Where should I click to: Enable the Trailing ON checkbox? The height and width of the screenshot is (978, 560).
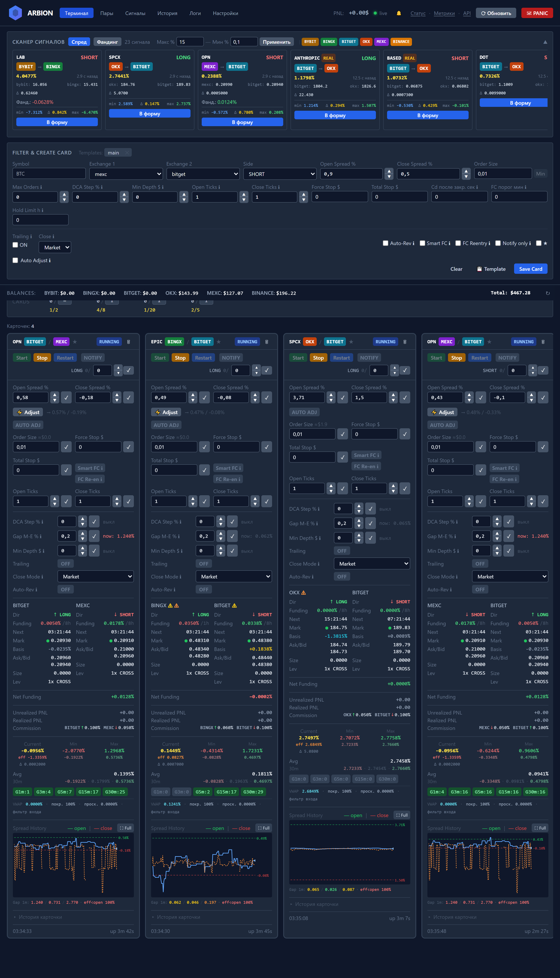pos(15,245)
